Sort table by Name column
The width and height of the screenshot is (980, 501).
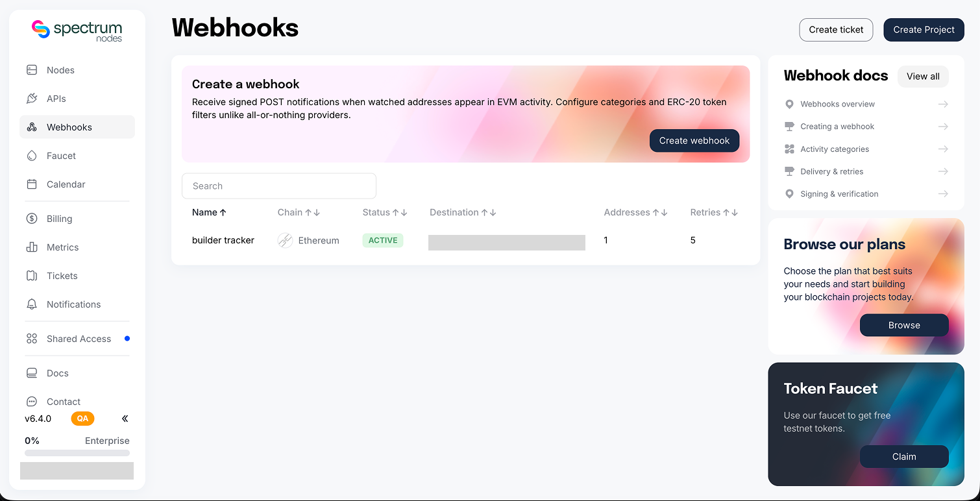[x=209, y=212]
